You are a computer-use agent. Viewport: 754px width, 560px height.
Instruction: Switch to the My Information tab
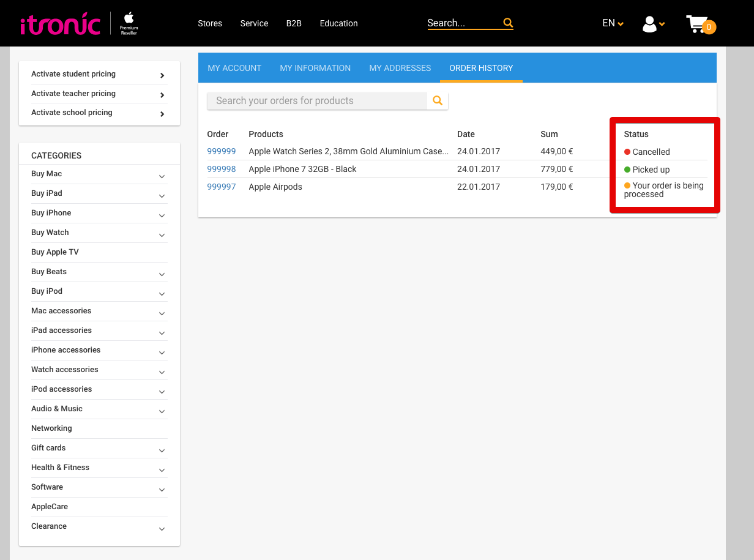coord(315,68)
